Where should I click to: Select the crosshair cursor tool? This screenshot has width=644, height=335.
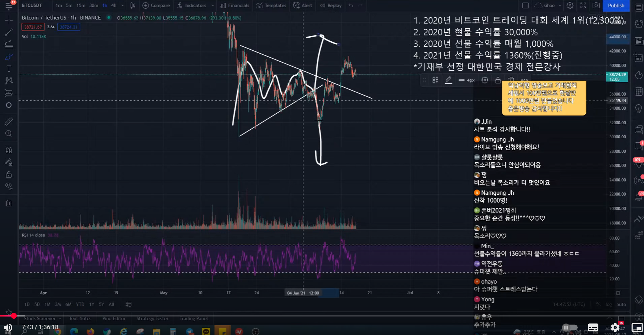(x=9, y=20)
